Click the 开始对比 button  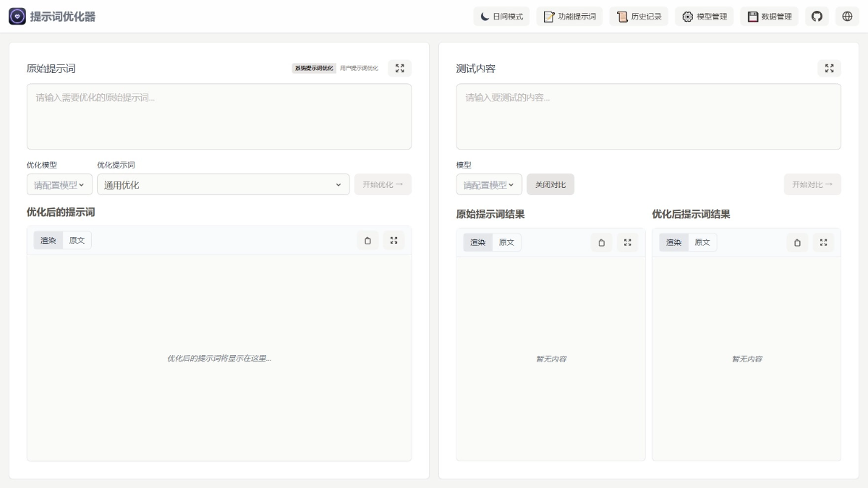click(x=812, y=184)
